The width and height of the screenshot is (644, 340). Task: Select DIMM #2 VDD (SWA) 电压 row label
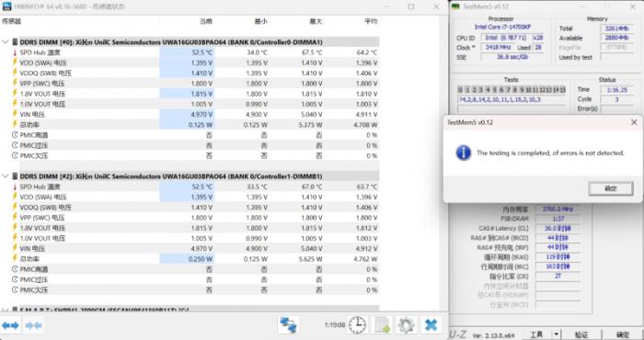click(43, 197)
